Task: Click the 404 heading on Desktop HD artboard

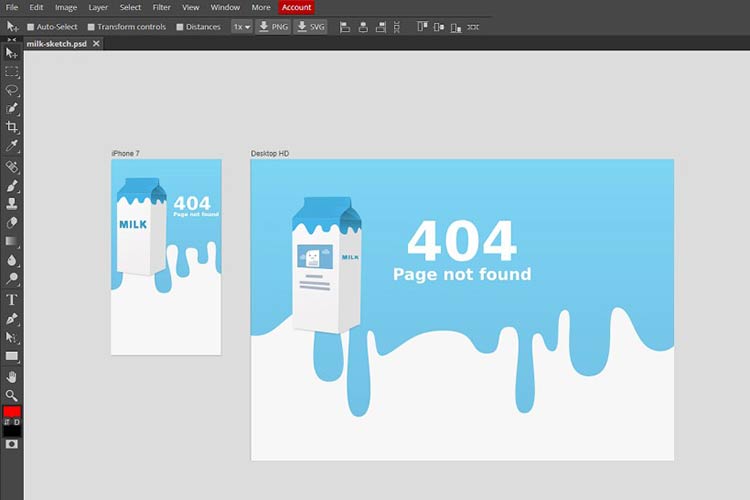Action: tap(461, 241)
